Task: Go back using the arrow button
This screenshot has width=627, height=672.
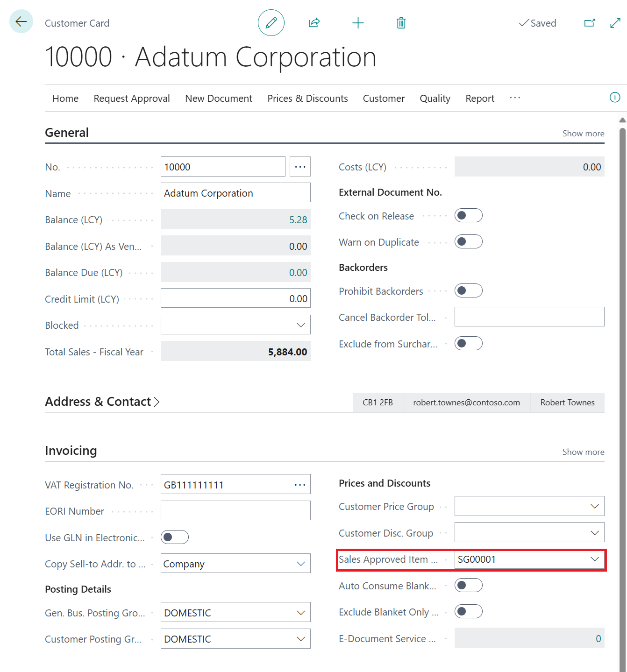Action: click(21, 21)
